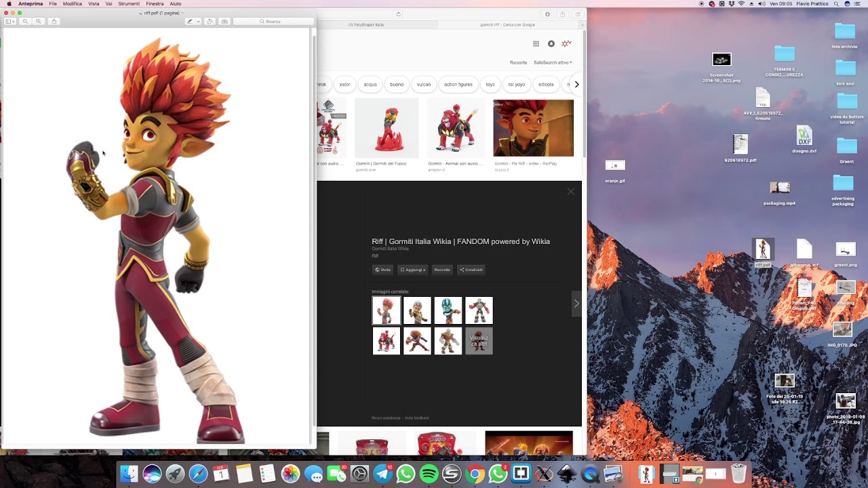The width and height of the screenshot is (868, 488).
Task: Open the Finestra menu
Action: point(155,3)
